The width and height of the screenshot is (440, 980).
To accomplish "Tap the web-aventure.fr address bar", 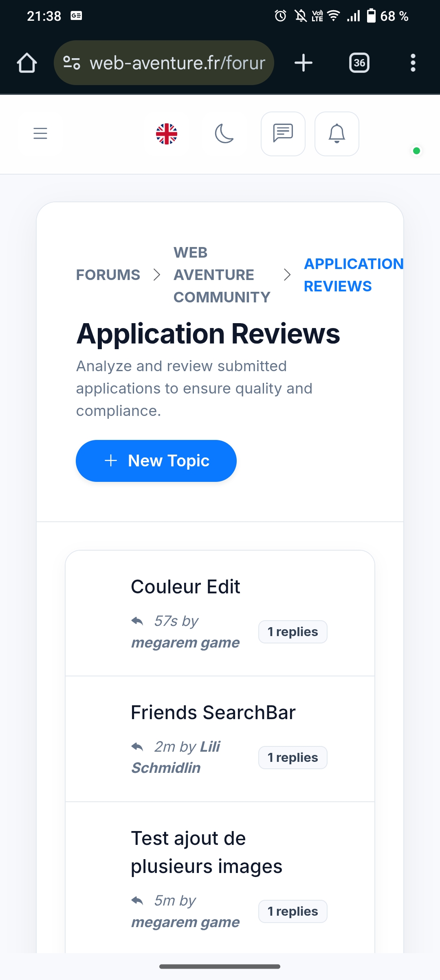I will (177, 63).
